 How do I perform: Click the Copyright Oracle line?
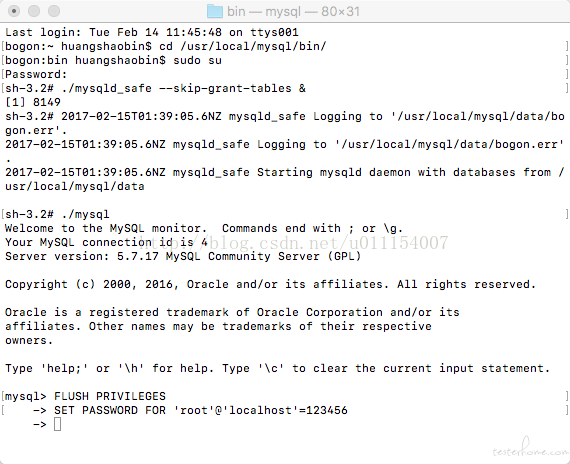point(270,284)
